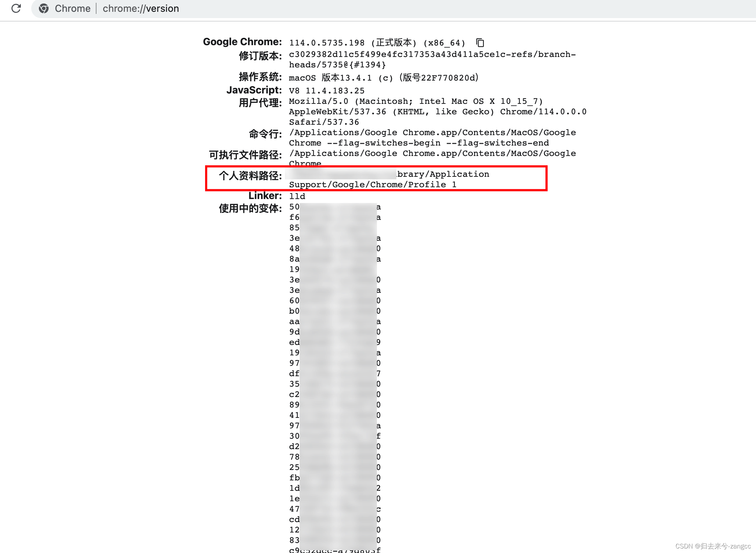Click the Linker: label
The width and height of the screenshot is (756, 553).
coord(265,196)
